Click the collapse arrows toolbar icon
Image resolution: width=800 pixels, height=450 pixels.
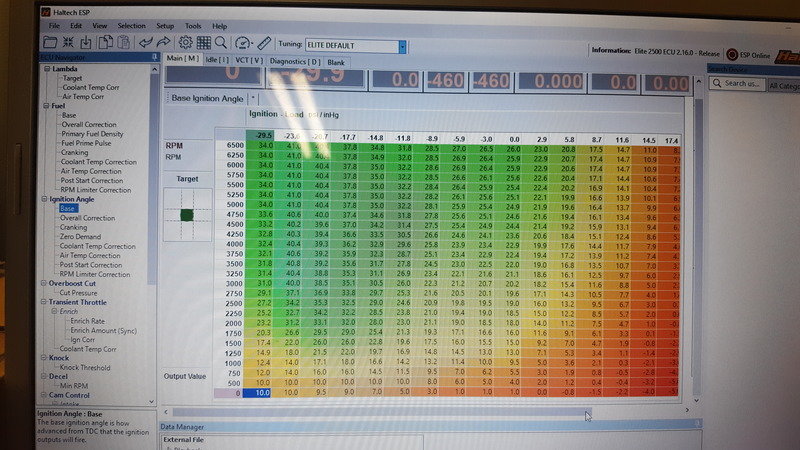(68, 42)
